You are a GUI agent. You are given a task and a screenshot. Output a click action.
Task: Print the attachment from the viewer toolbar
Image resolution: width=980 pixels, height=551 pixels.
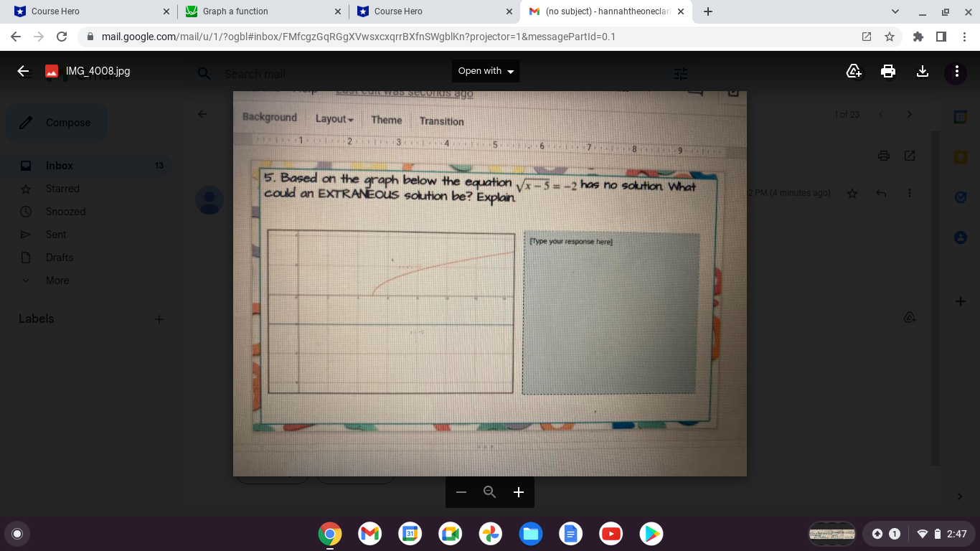[887, 71]
